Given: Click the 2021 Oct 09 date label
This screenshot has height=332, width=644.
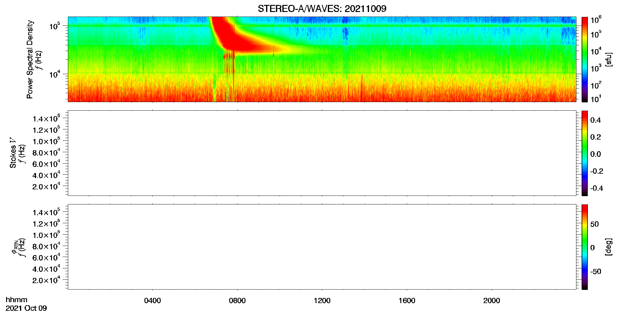Looking at the screenshot, I should (26, 308).
